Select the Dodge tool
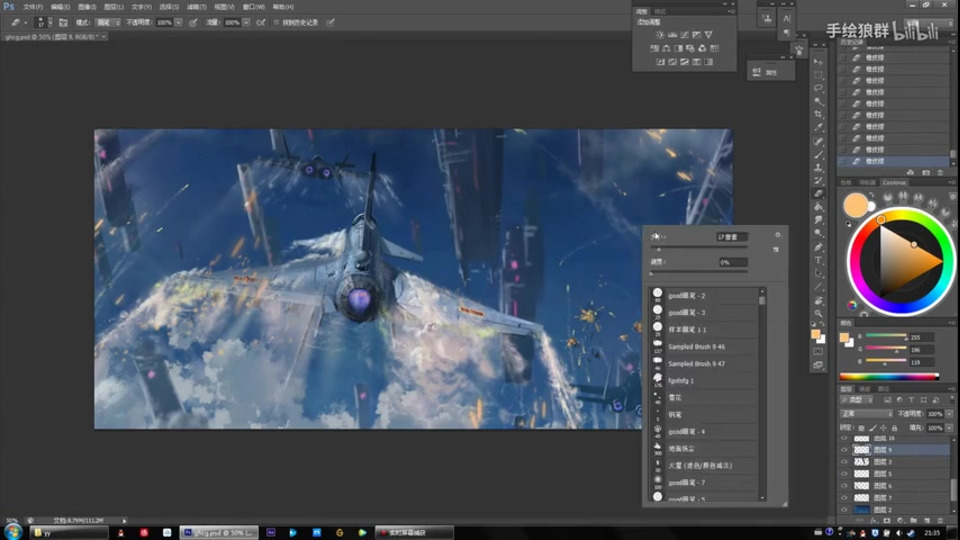Viewport: 960px width, 540px height. (819, 233)
